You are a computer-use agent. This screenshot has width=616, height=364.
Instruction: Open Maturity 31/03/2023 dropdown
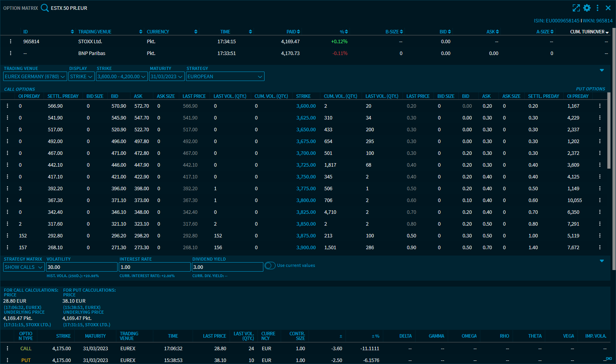tap(167, 77)
